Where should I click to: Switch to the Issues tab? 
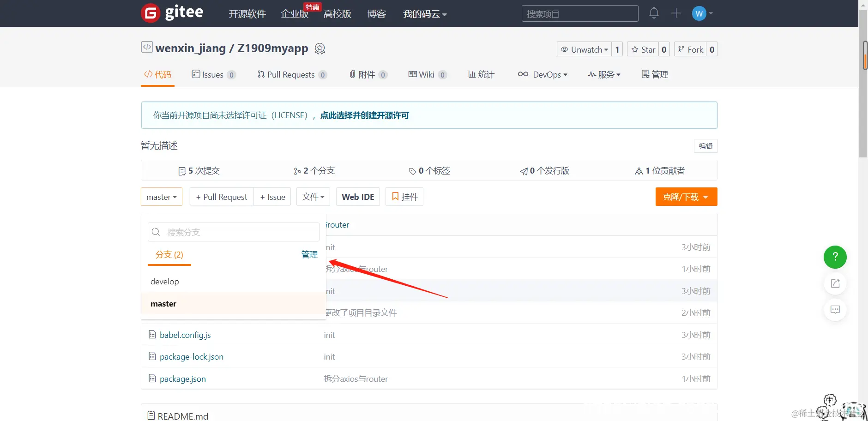[x=214, y=75]
